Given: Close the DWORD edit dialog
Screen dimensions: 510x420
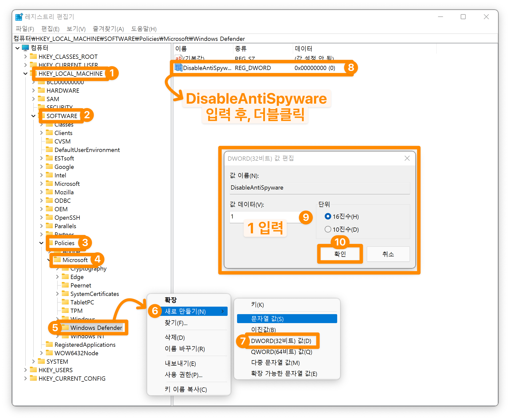Looking at the screenshot, I should (407, 158).
